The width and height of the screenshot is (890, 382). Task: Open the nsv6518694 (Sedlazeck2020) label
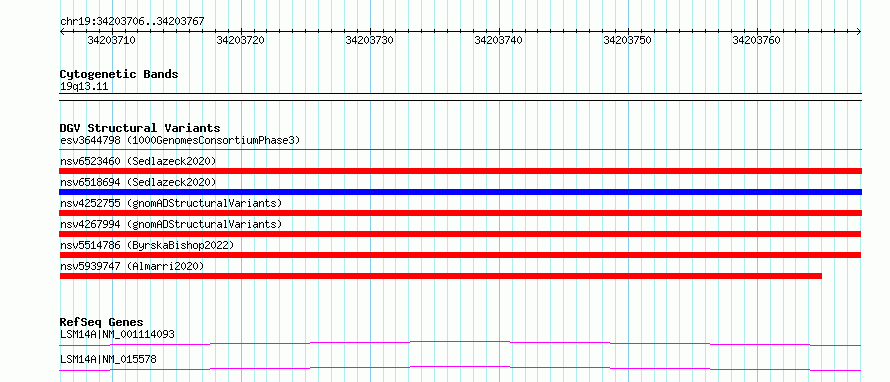point(138,182)
